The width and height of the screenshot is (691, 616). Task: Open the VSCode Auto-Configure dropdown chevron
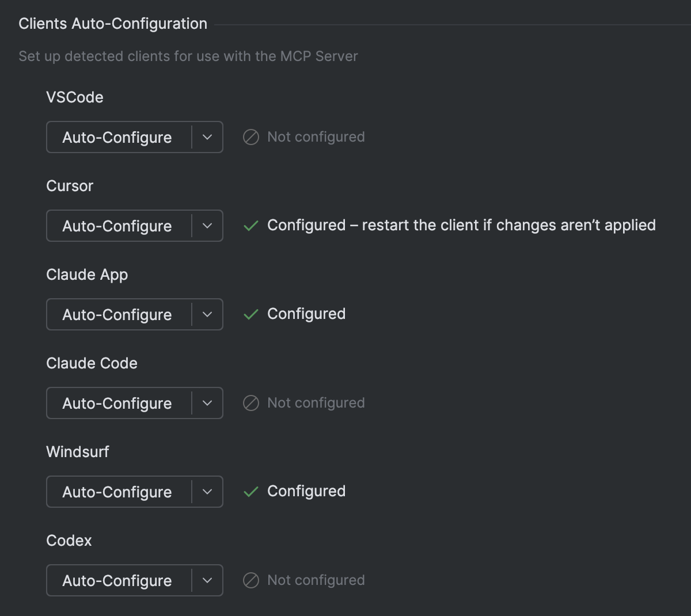pyautogui.click(x=208, y=137)
